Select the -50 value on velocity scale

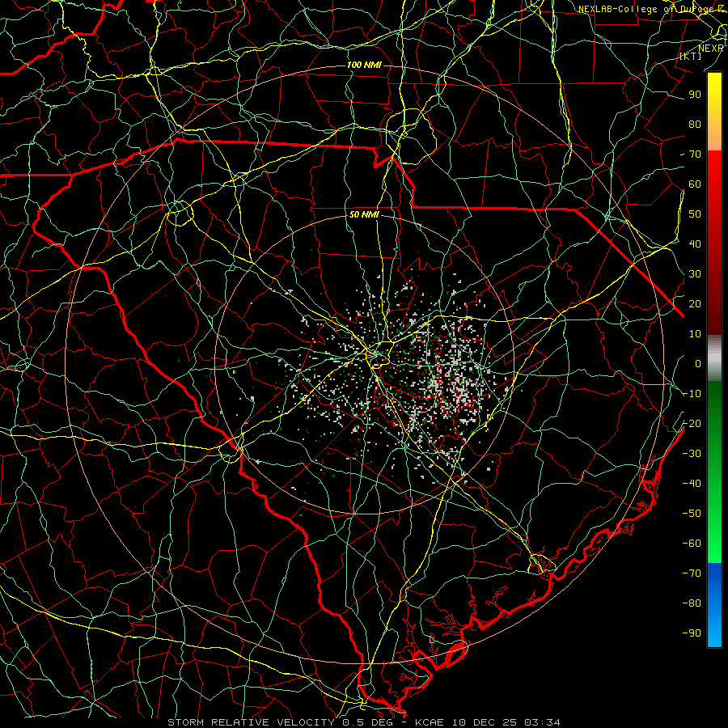pos(692,514)
